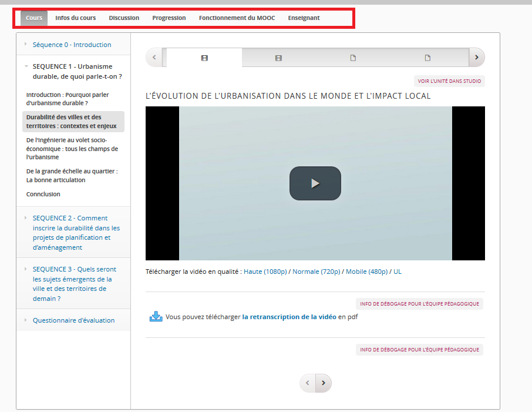Expand Questionnaire d'évaluation arrow
The image size is (532, 412).
[x=26, y=320]
